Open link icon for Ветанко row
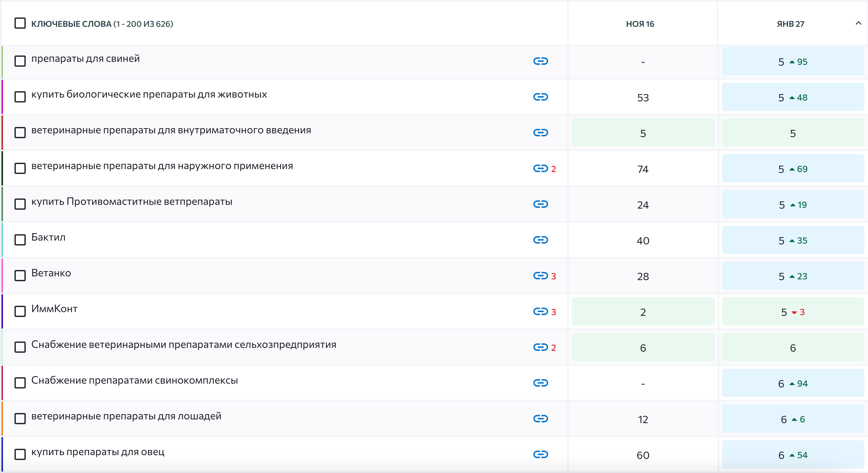 (x=540, y=276)
